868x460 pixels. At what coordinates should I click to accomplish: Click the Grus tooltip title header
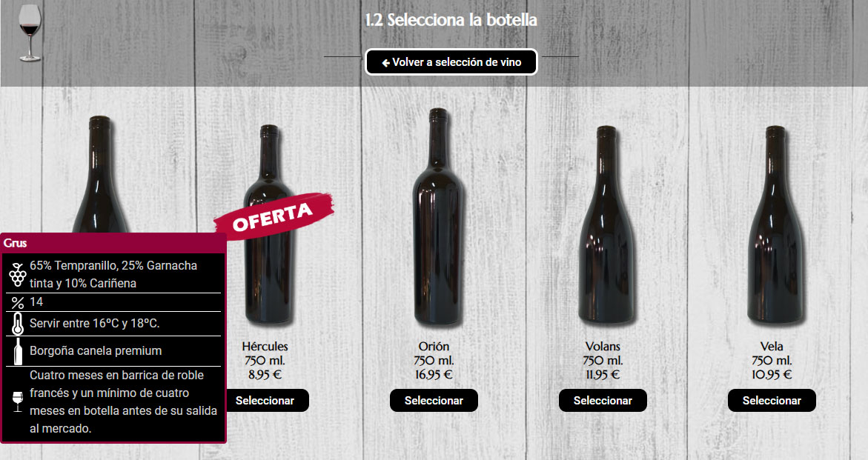[113, 243]
